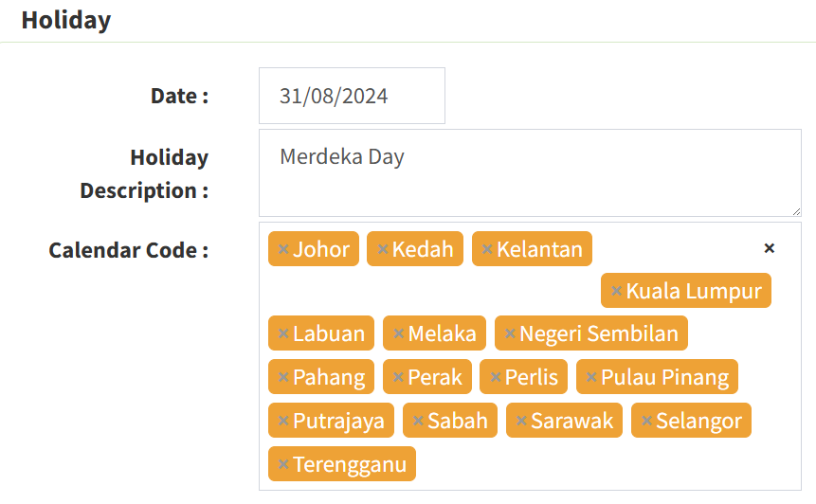Remove the Johor tag
Image resolution: width=816 pixels, height=504 pixels.
[282, 249]
